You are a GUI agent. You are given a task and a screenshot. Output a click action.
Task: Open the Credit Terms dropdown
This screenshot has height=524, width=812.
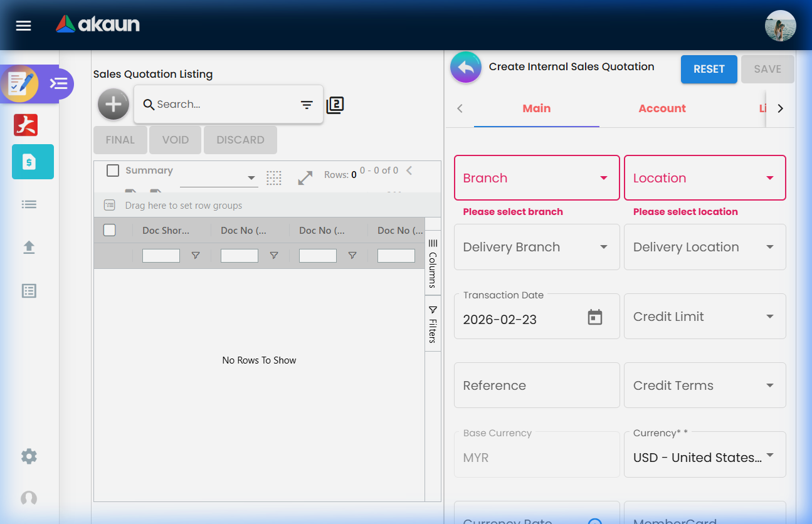coord(704,385)
